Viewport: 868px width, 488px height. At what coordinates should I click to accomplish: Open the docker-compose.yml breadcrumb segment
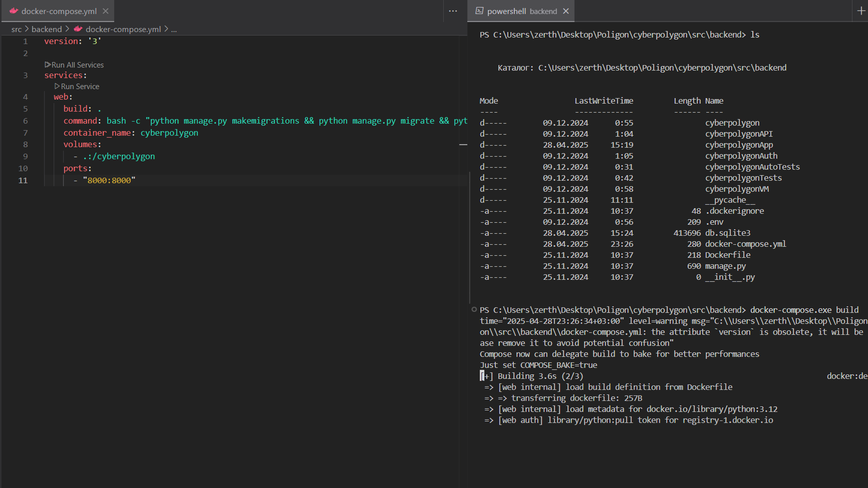click(123, 29)
